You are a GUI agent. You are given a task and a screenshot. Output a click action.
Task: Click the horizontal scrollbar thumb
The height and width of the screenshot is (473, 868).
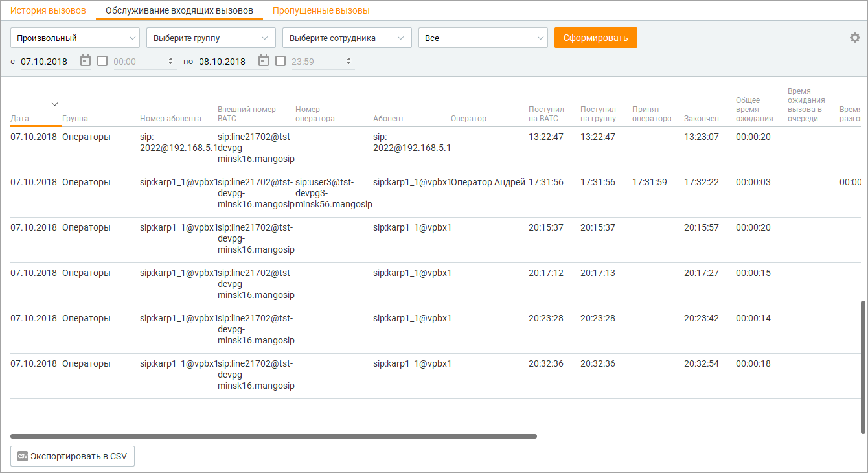(273, 436)
